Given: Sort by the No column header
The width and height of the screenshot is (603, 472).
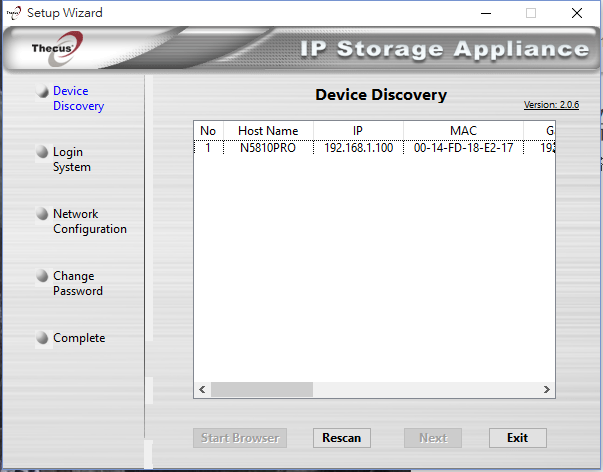Looking at the screenshot, I should (x=208, y=131).
